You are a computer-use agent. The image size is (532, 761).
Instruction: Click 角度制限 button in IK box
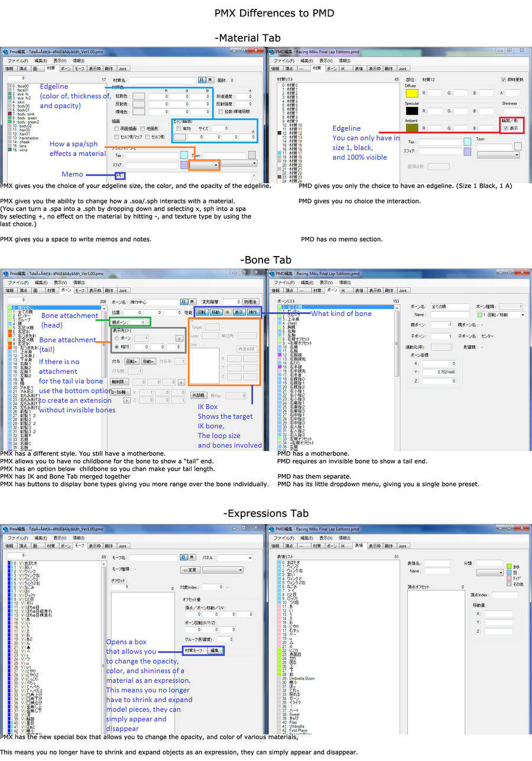click(x=248, y=349)
